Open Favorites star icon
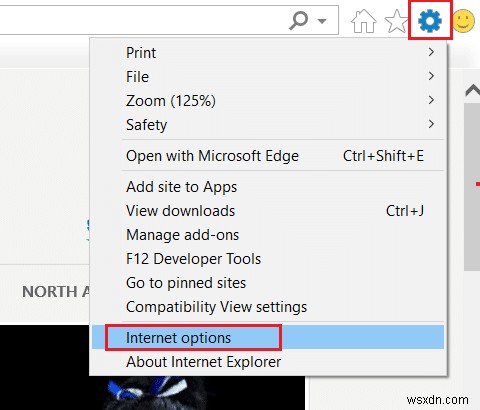This screenshot has height=410, width=480. [x=396, y=21]
